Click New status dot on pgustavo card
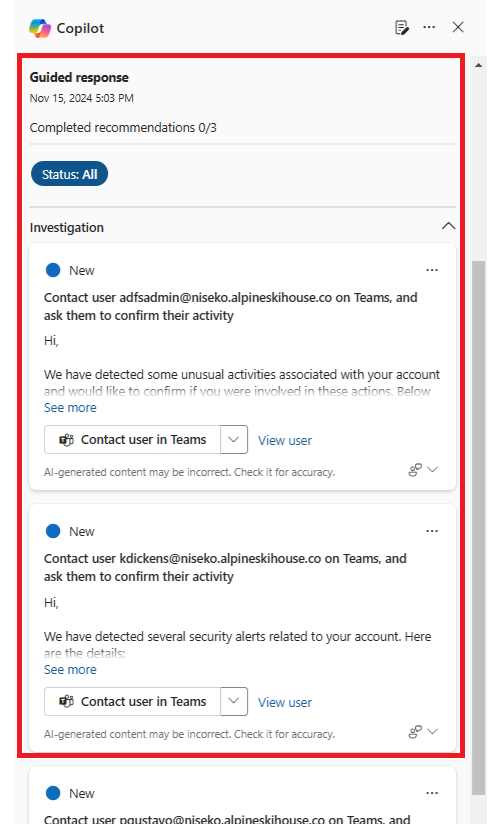Image resolution: width=488 pixels, height=824 pixels. coord(53,793)
